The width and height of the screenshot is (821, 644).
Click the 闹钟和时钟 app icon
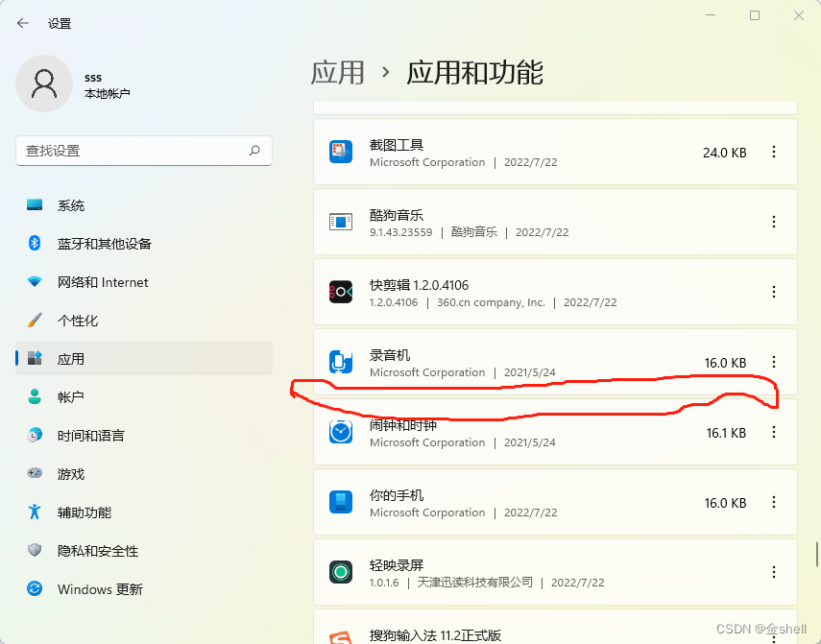click(x=341, y=432)
